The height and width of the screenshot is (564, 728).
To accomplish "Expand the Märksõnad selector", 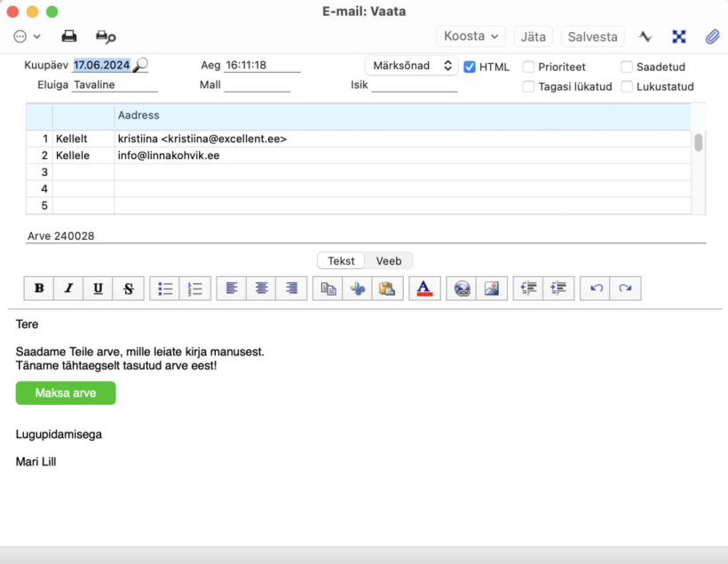I will click(x=412, y=66).
